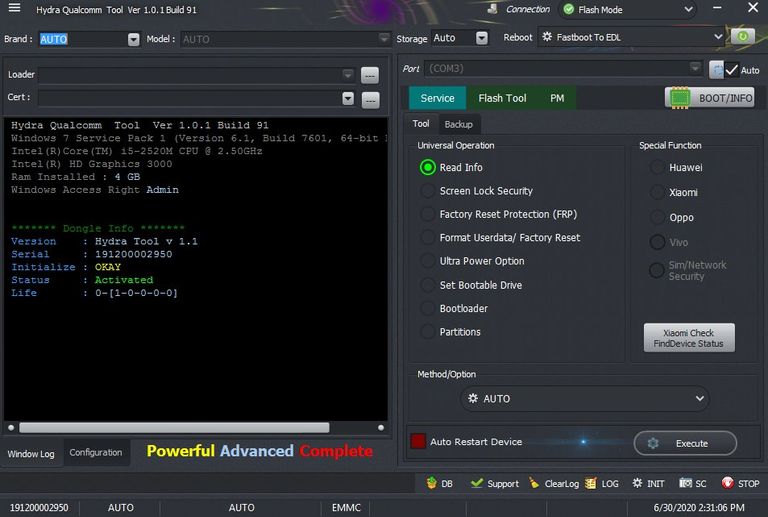Click the Loader path input field
Viewport: 768px width, 517px height.
pos(190,75)
